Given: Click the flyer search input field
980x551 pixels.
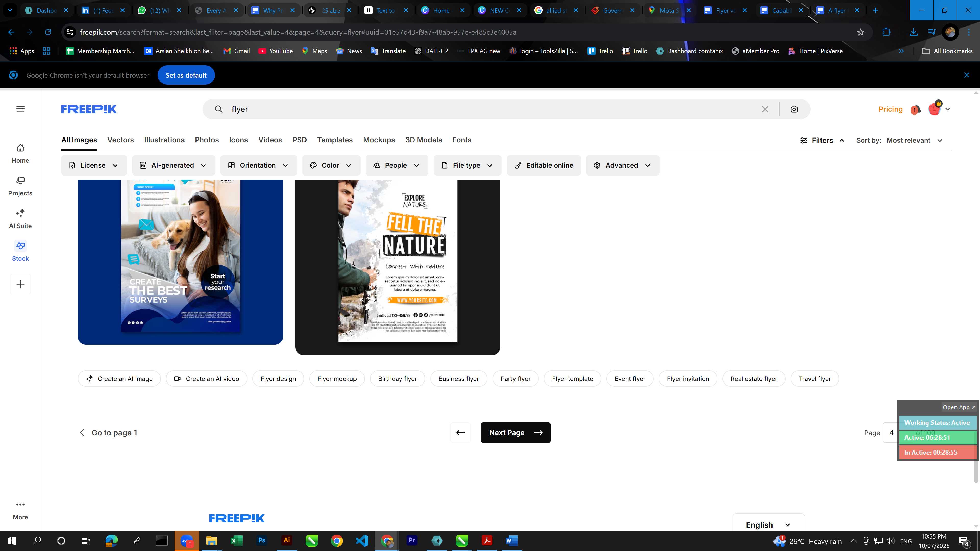Looking at the screenshot, I should (x=491, y=109).
